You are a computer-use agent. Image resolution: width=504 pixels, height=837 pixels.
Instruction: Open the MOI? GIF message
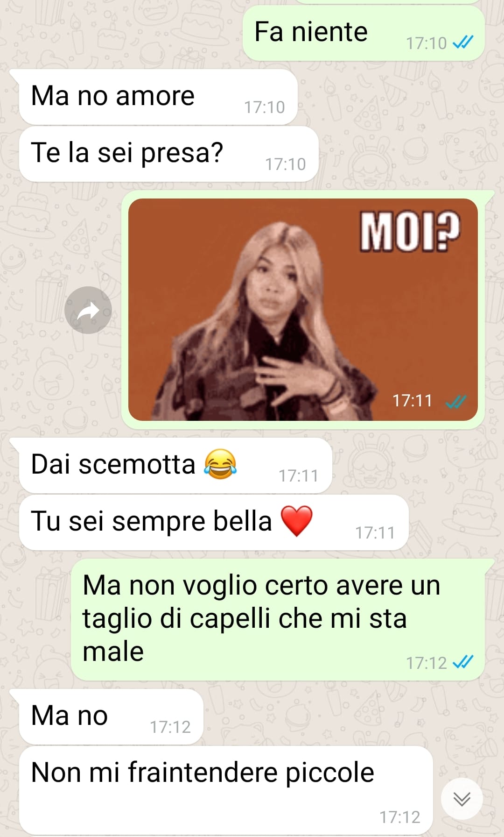(303, 310)
